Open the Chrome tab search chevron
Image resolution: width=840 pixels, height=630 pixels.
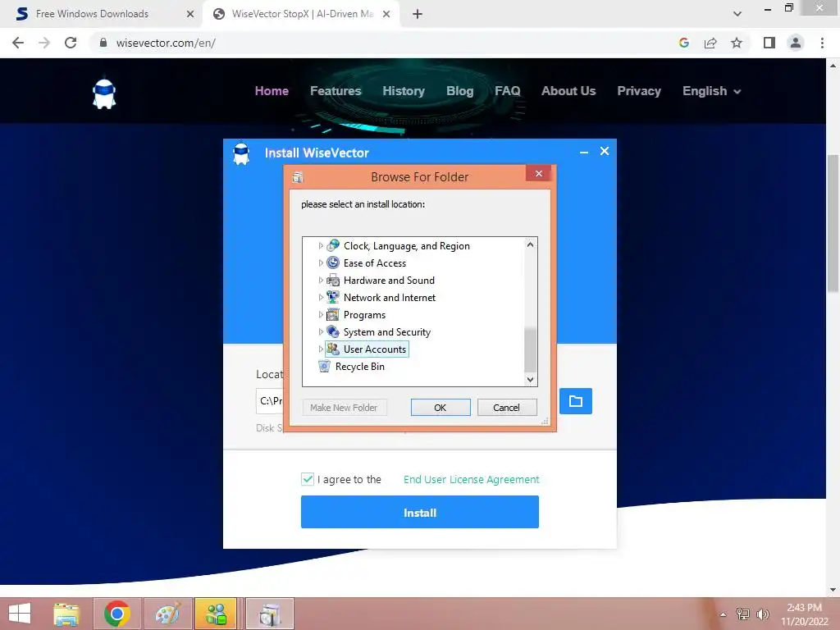pyautogui.click(x=737, y=14)
